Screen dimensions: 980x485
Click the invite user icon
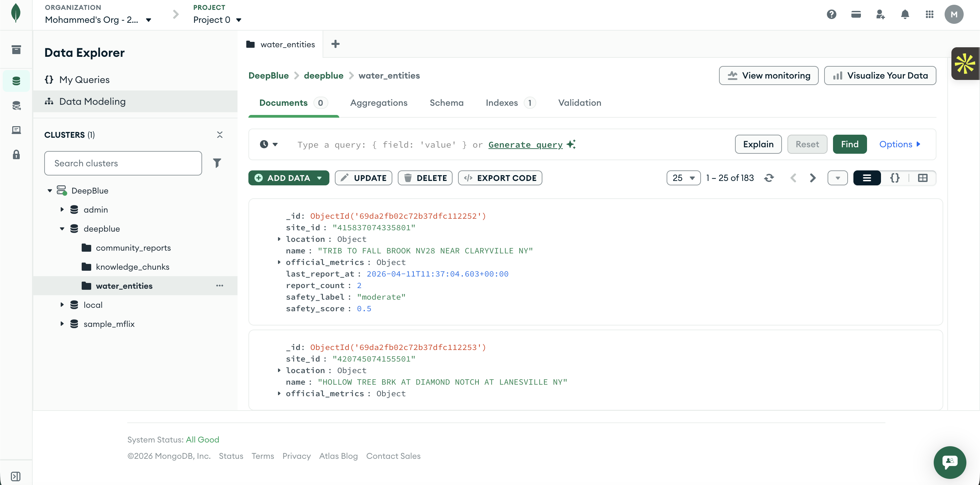(880, 15)
